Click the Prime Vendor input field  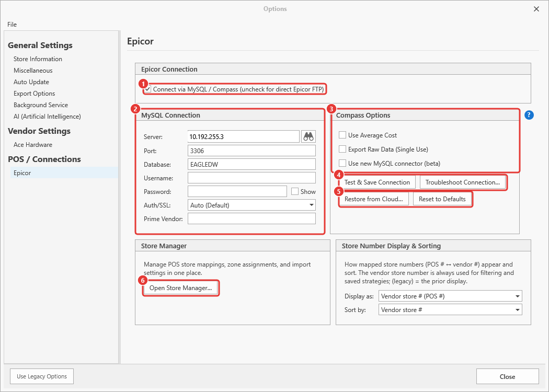251,219
